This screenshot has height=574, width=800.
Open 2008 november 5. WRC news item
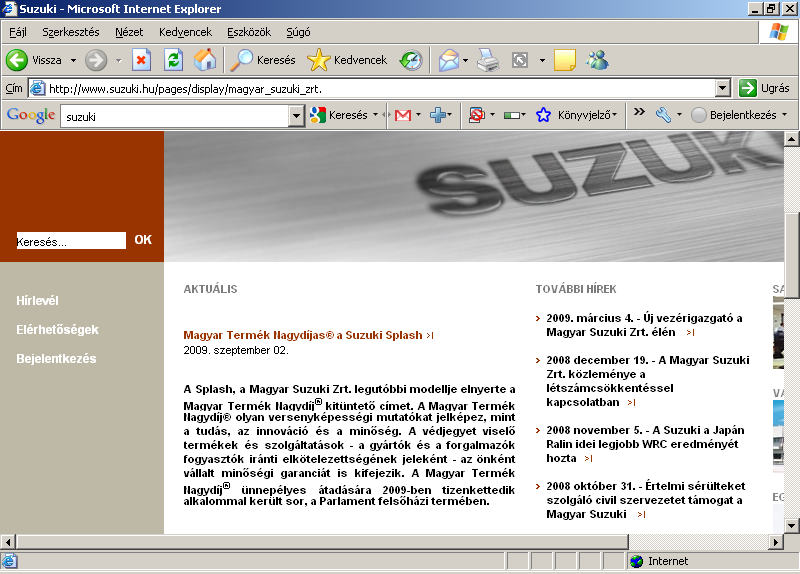coord(645,444)
